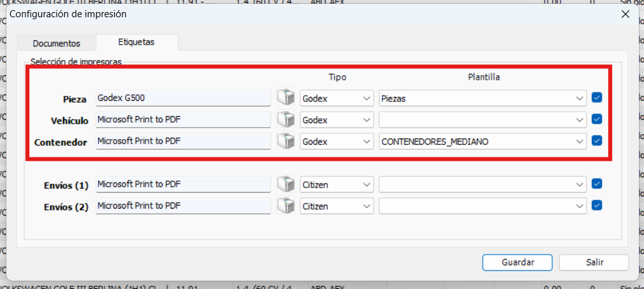Select the Etiquetas tab
The width and height of the screenshot is (644, 289).
136,42
